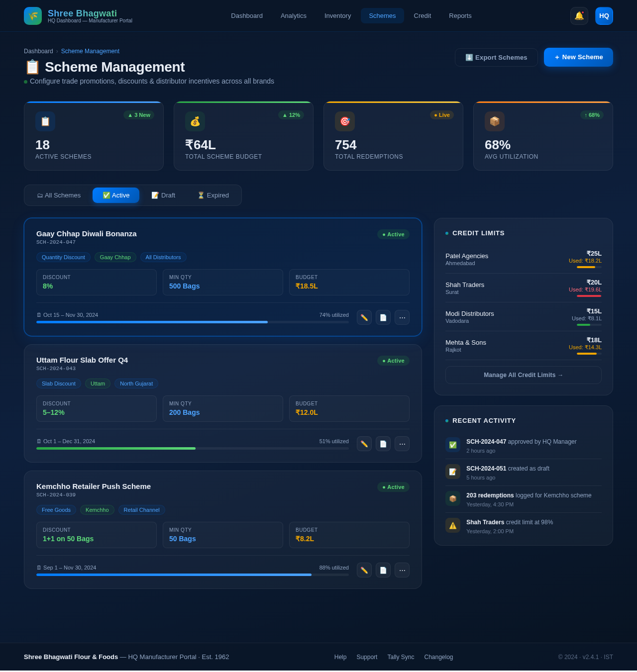Click the Shree Bhagwati wheat logo
The height and width of the screenshot is (672, 637).
[33, 16]
